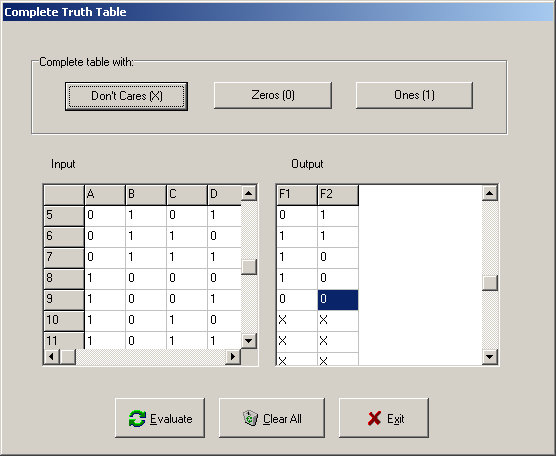Click the Evaluate button

160,418
